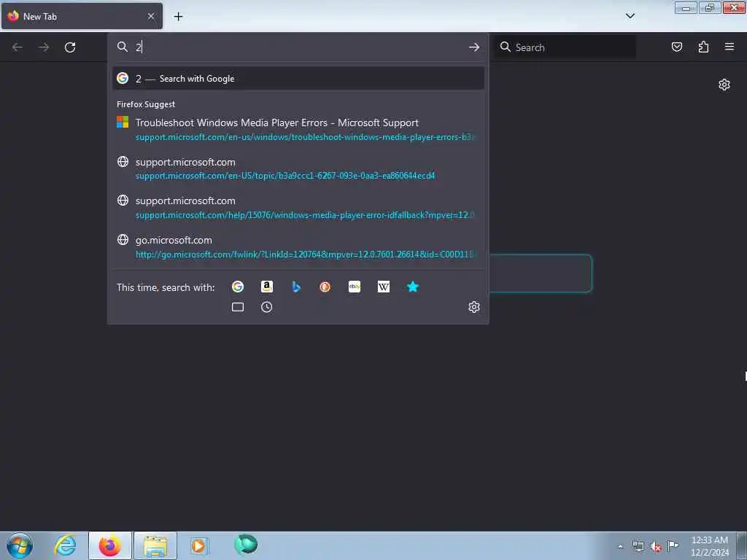Image resolution: width=747 pixels, height=560 pixels.
Task: Open search settings gear in dropdown
Action: (x=473, y=307)
